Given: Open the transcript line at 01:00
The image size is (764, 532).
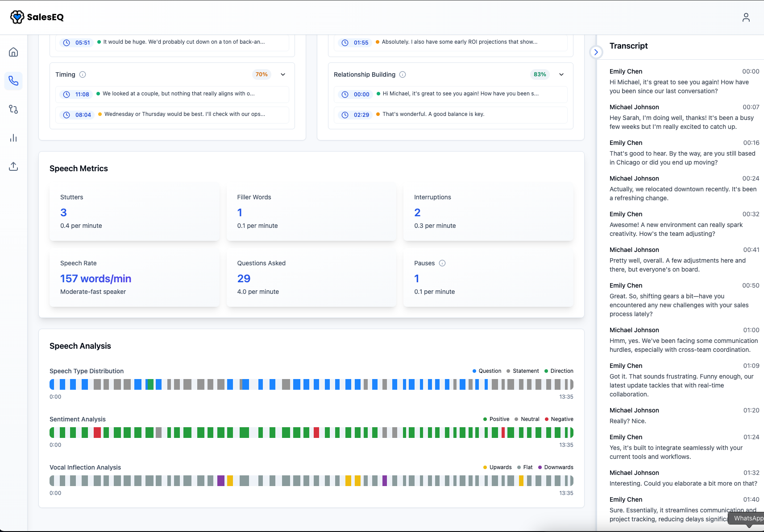Looking at the screenshot, I should pos(685,340).
